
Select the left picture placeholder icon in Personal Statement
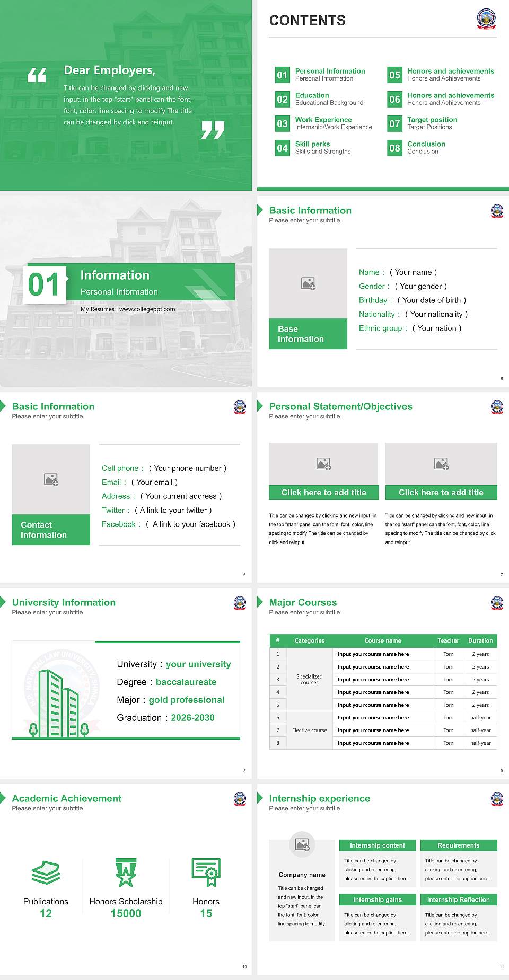tap(323, 464)
